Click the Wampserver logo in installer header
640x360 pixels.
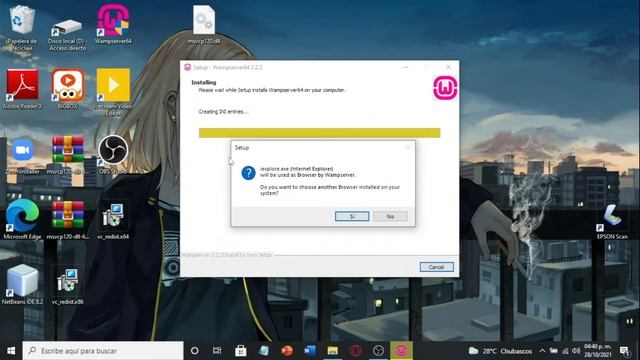point(445,88)
